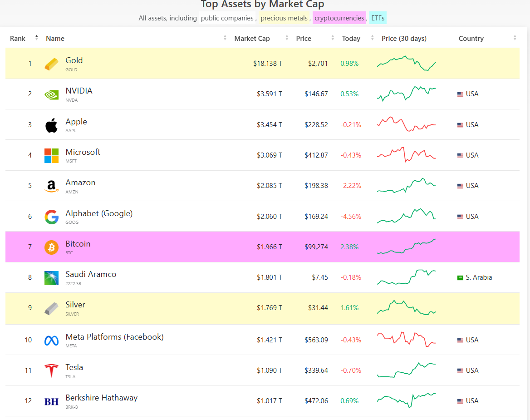Click NVIDIA's $3.591 T market cap

coord(270,94)
